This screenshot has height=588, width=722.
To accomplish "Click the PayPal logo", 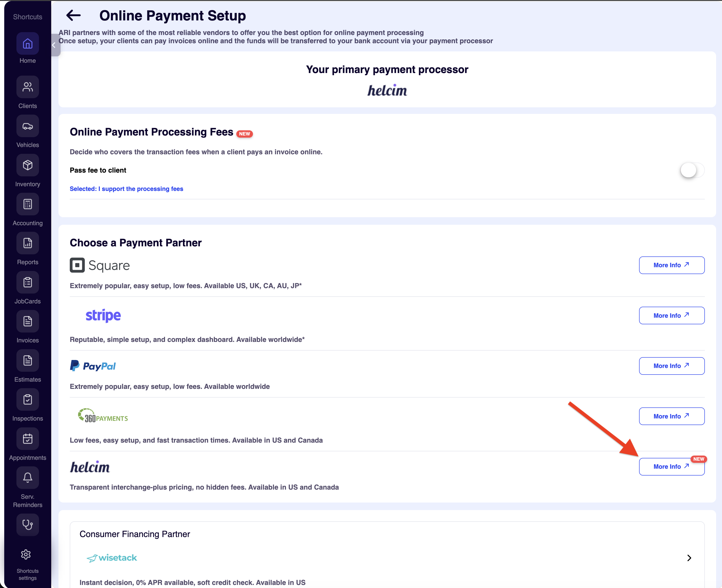I will 93,366.
